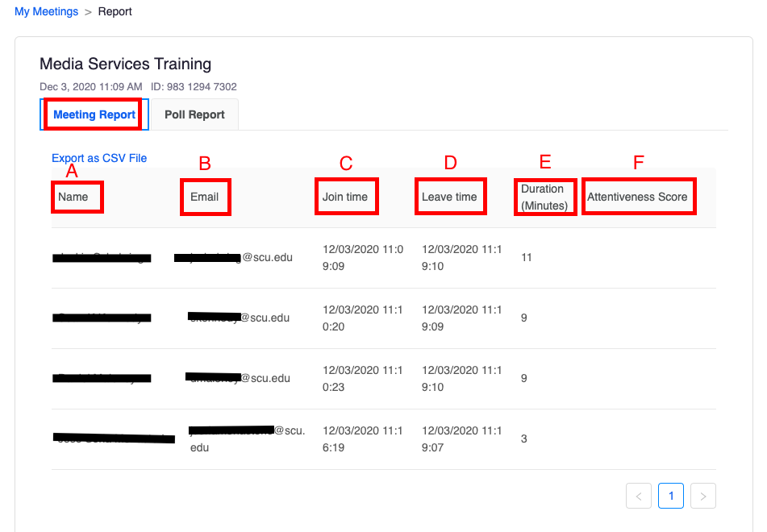Click the Email column header
This screenshot has height=532, width=767.
click(205, 197)
